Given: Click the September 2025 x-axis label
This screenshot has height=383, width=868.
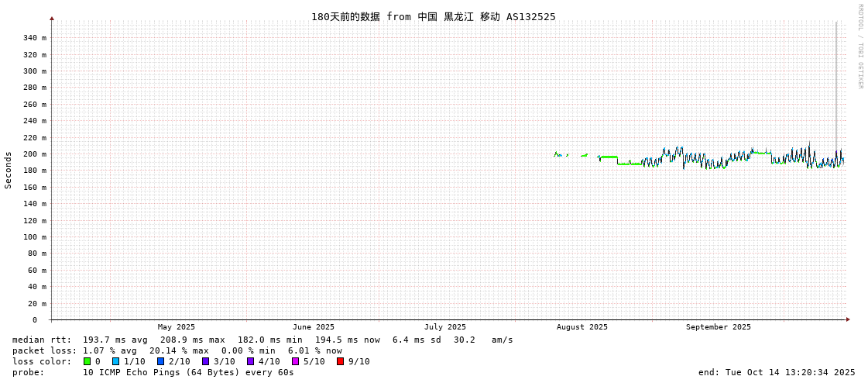Looking at the screenshot, I should [x=718, y=327].
